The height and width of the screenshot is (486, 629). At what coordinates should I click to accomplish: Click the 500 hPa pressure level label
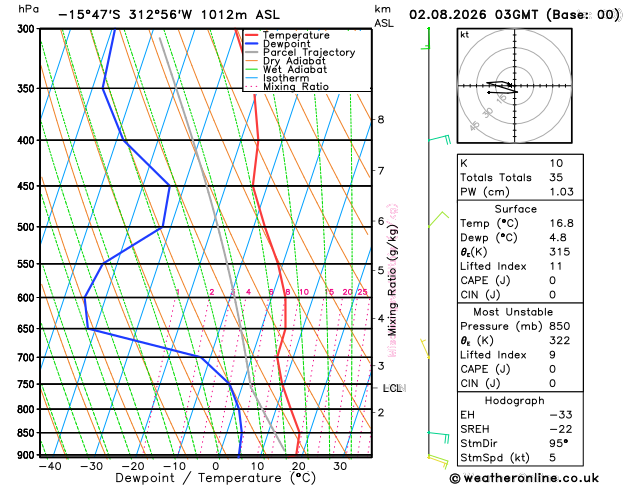coord(27,227)
